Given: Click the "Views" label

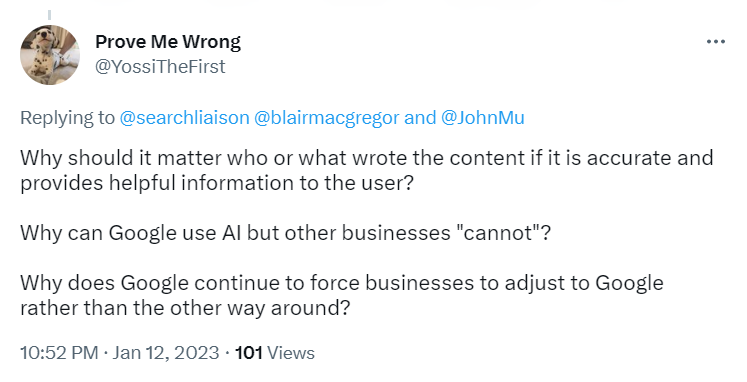Looking at the screenshot, I should click(291, 353).
